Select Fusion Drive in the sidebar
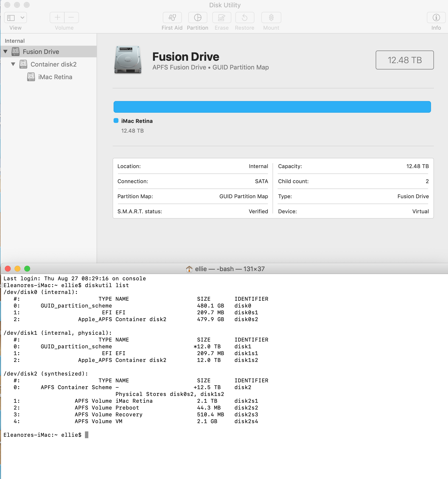The height and width of the screenshot is (479, 448). pos(49,51)
